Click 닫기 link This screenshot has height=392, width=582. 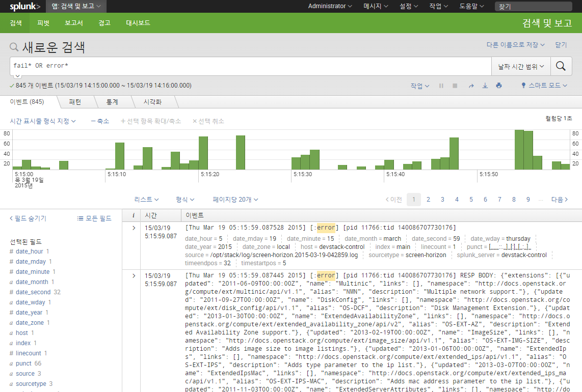(561, 45)
